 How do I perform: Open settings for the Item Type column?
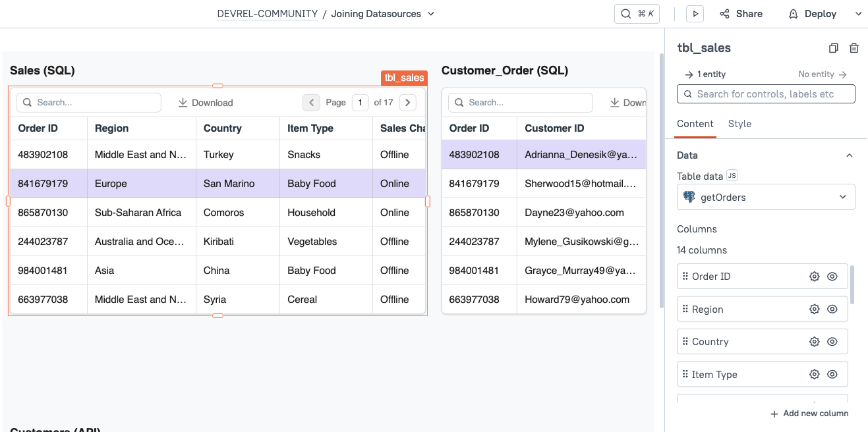point(814,373)
